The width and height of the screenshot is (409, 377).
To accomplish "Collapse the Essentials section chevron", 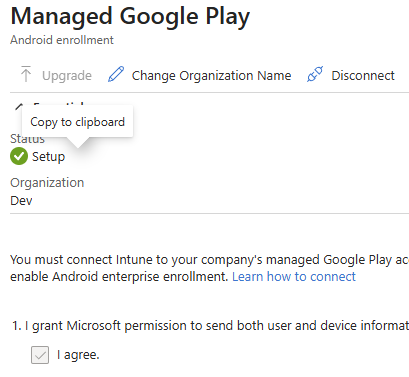I will pyautogui.click(x=18, y=107).
